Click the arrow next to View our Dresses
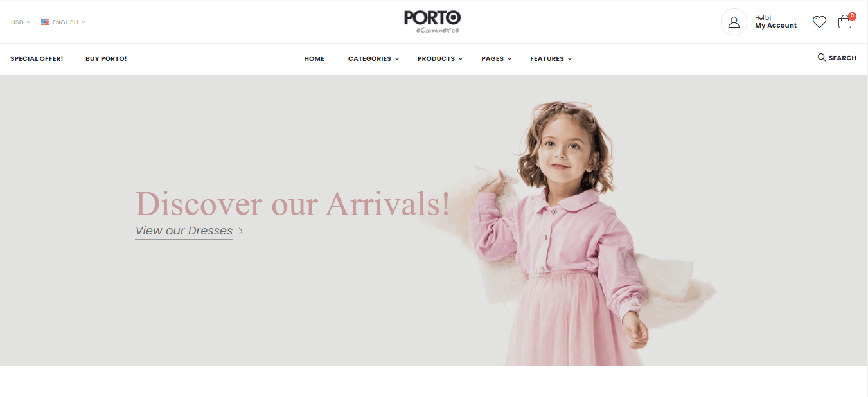 tap(241, 231)
